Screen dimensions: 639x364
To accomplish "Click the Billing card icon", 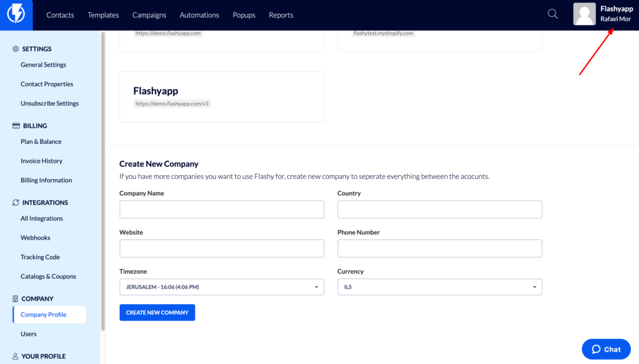I will click(16, 126).
